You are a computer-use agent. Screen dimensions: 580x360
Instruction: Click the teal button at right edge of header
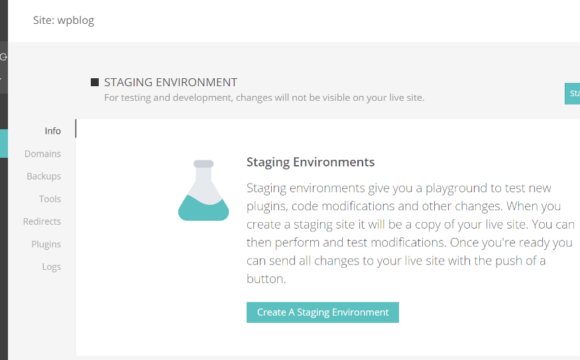[572, 94]
